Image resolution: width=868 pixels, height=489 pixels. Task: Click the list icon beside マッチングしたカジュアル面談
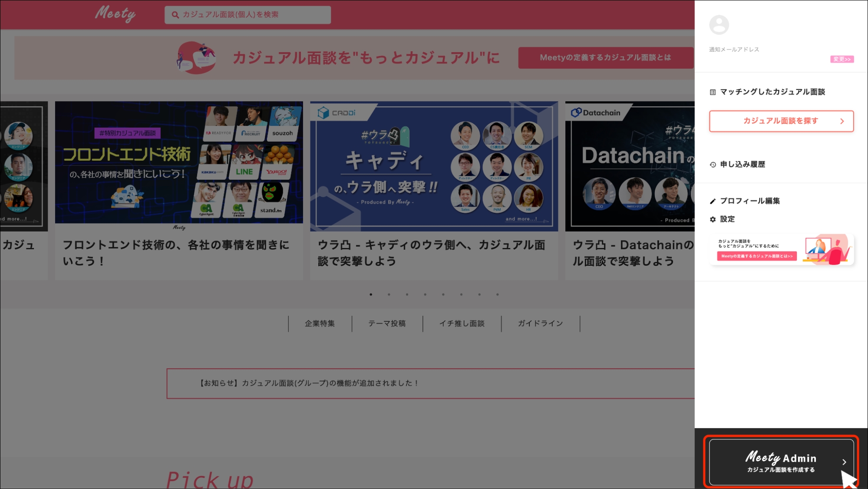[x=713, y=92]
